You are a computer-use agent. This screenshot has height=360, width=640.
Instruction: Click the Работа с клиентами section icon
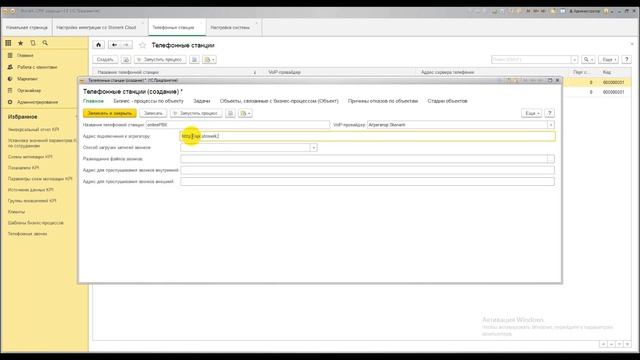(10, 67)
